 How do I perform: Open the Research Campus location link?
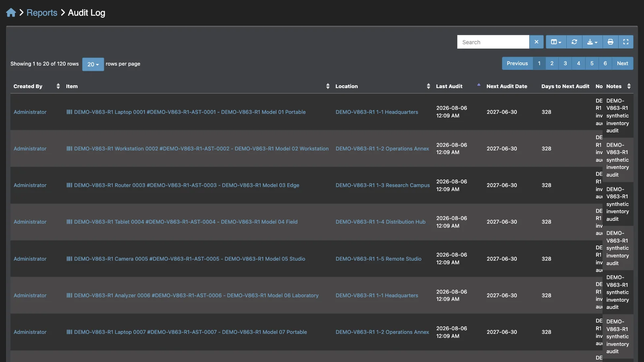383,185
